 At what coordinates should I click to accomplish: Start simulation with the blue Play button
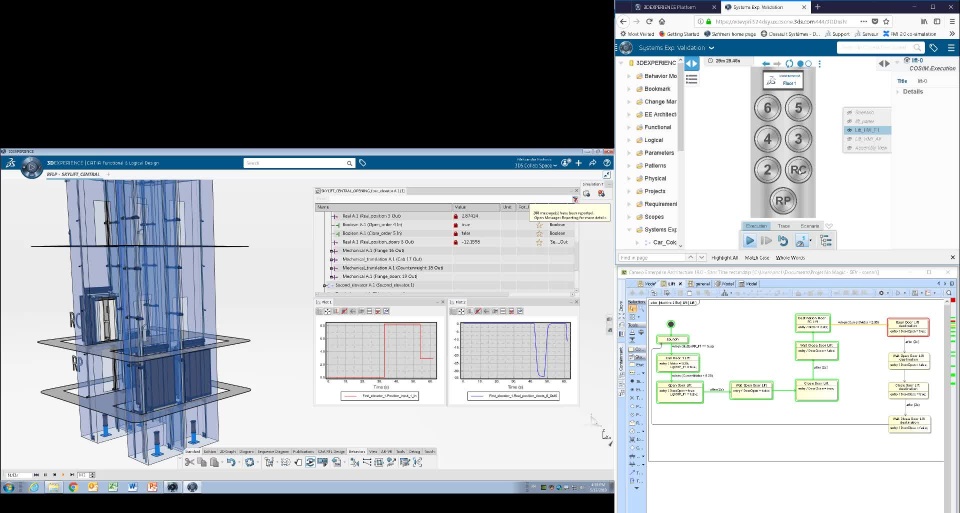click(749, 241)
